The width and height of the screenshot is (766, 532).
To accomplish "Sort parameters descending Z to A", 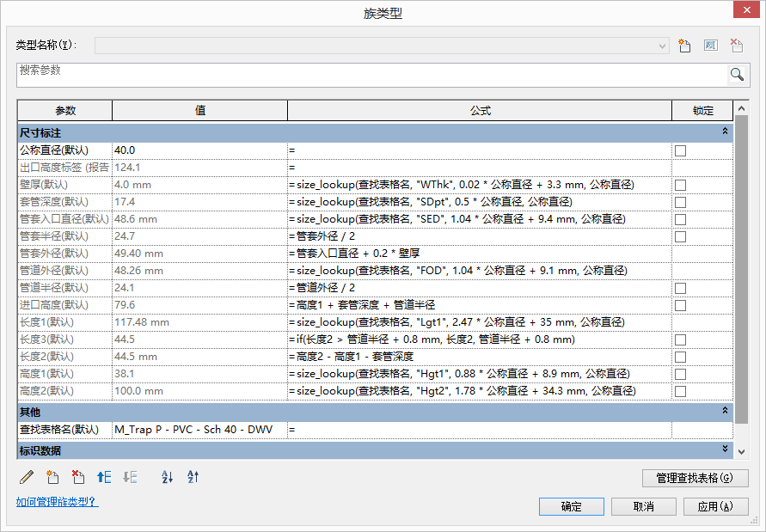I will click(x=193, y=477).
